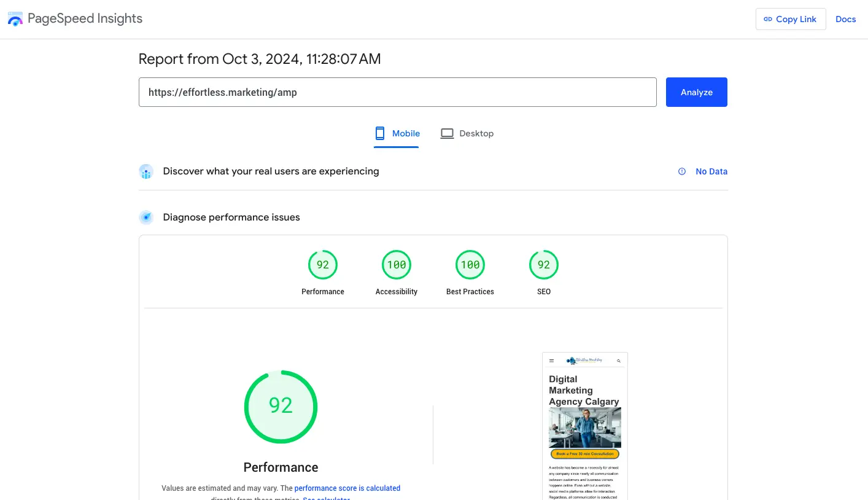868x500 pixels.
Task: Open the Docs link
Action: point(845,19)
